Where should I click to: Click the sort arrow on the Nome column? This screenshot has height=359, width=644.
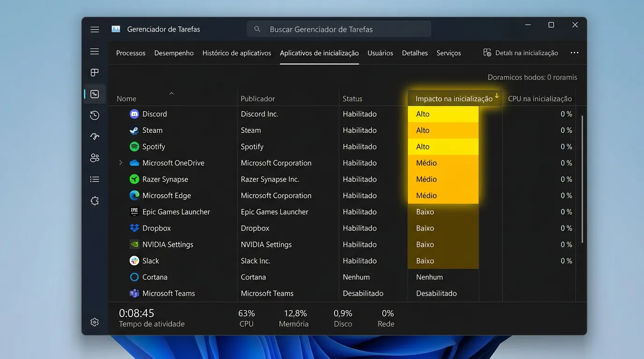click(x=171, y=93)
